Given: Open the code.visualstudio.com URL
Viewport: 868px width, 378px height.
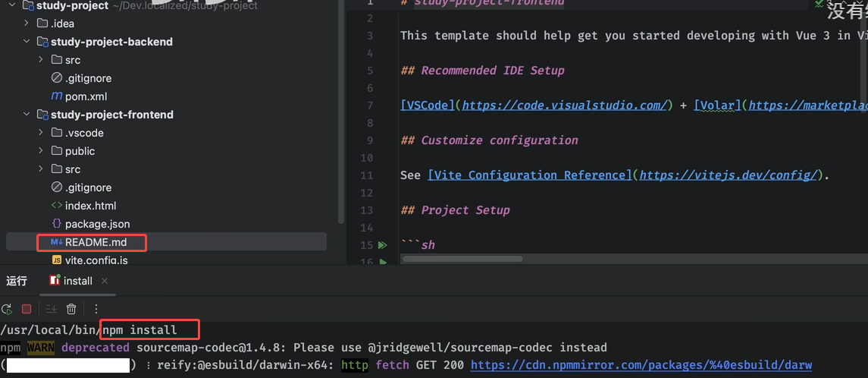Looking at the screenshot, I should 563,106.
